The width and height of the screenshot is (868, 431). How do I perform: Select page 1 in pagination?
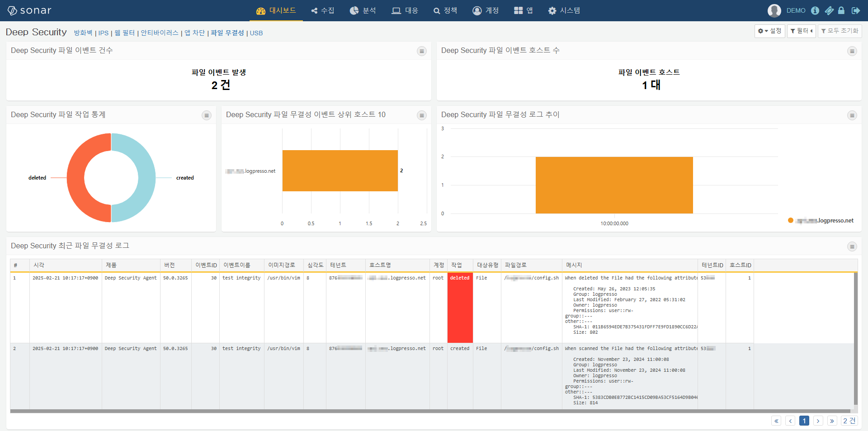(804, 421)
